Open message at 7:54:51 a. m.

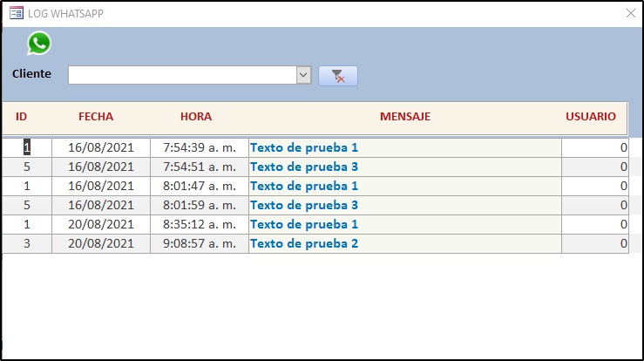point(304,167)
